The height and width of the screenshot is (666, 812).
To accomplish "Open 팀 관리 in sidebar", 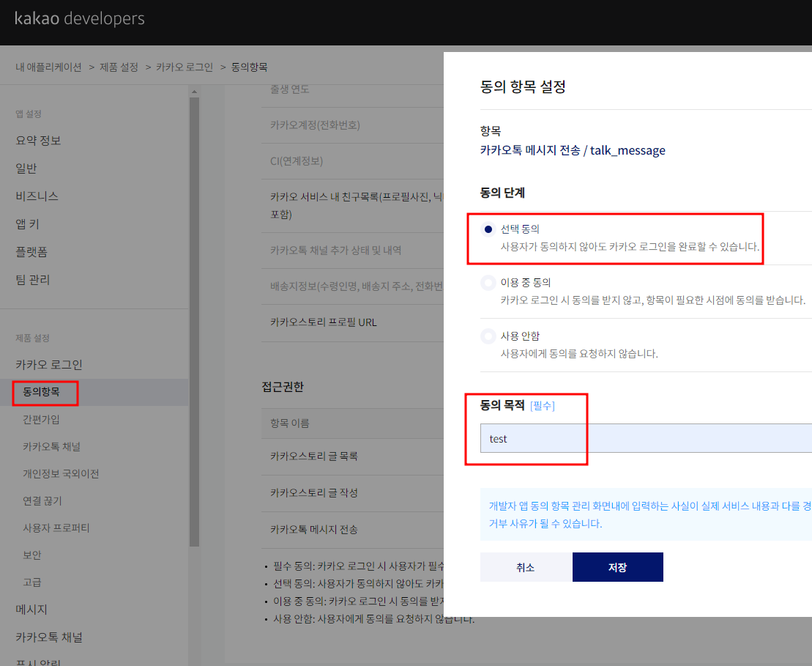I will [33, 280].
